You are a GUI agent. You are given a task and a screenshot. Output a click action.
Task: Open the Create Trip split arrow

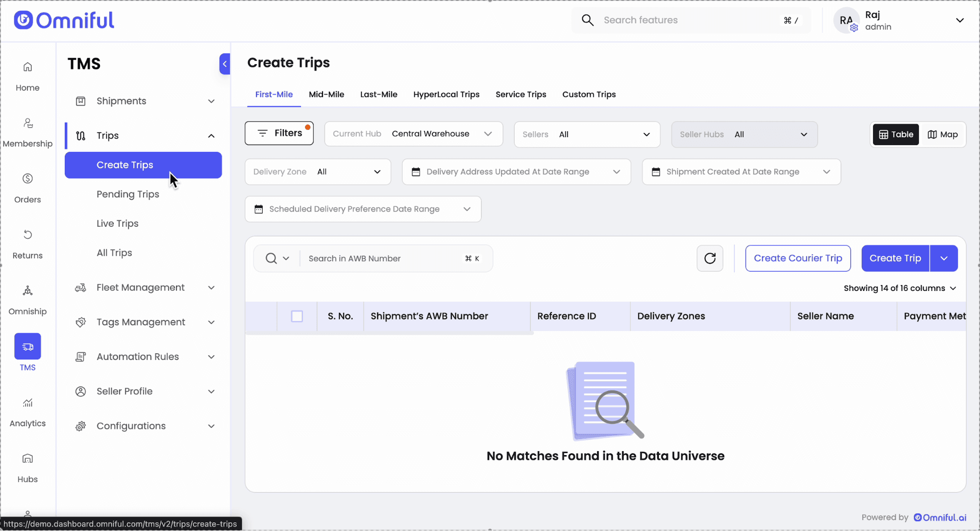click(944, 258)
